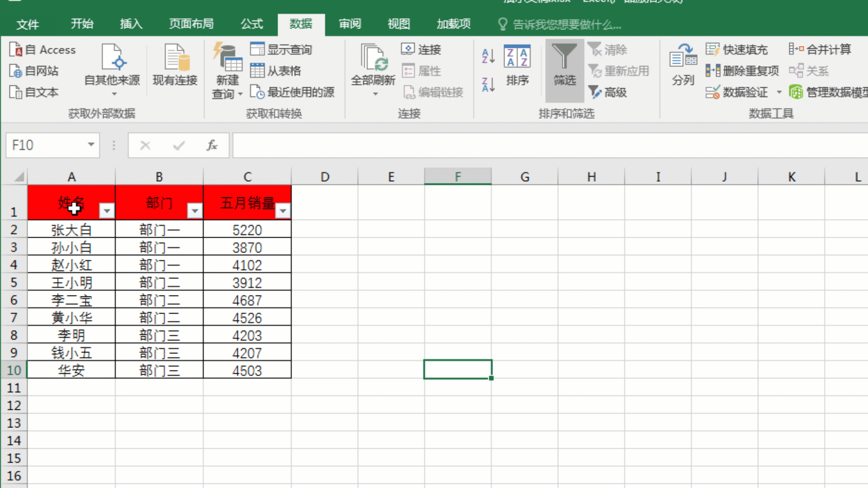Click 从表格 from table
868x488 pixels.
point(276,71)
